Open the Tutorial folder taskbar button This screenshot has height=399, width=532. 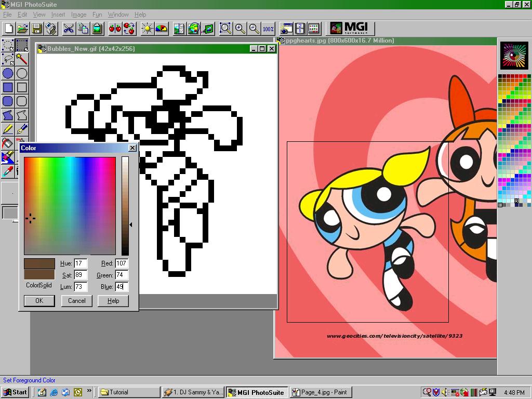[x=129, y=392]
